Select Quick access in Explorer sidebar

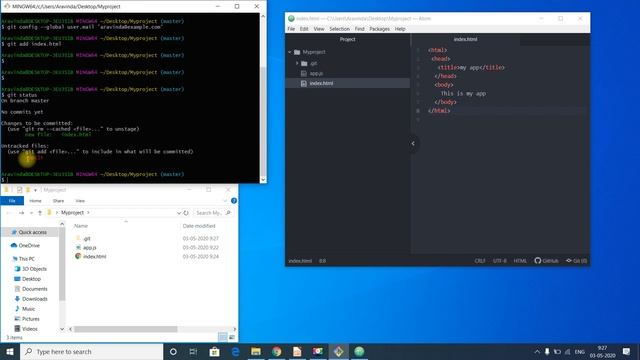pos(33,232)
